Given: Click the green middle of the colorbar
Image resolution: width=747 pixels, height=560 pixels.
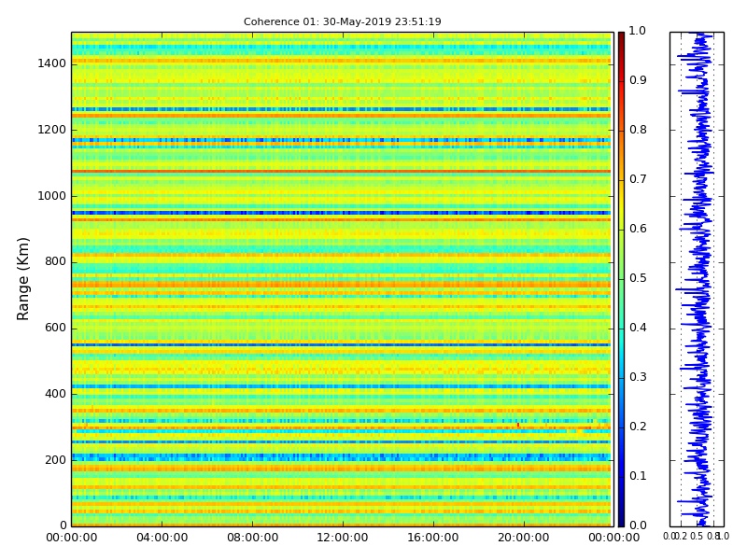Looking at the screenshot, I should [621, 279].
